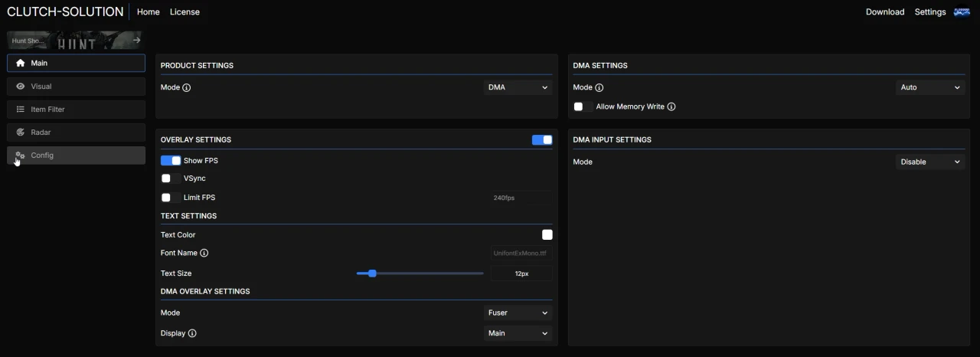Click the info icon beside Display
This screenshot has width=980, height=357.
(x=192, y=333)
